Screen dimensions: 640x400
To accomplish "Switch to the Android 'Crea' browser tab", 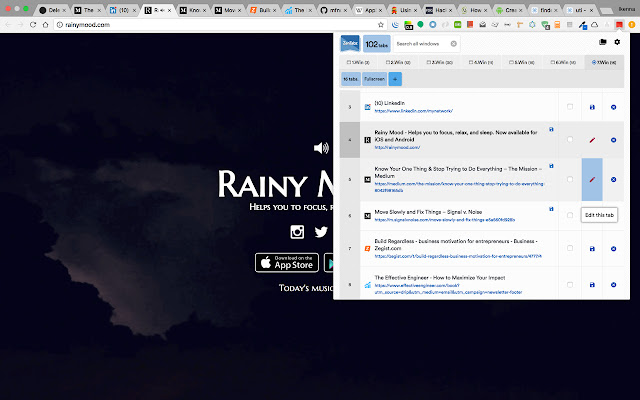I will [510, 10].
